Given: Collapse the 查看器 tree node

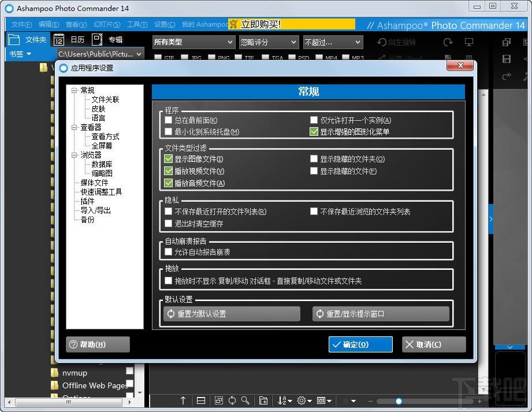Looking at the screenshot, I should tap(74, 127).
